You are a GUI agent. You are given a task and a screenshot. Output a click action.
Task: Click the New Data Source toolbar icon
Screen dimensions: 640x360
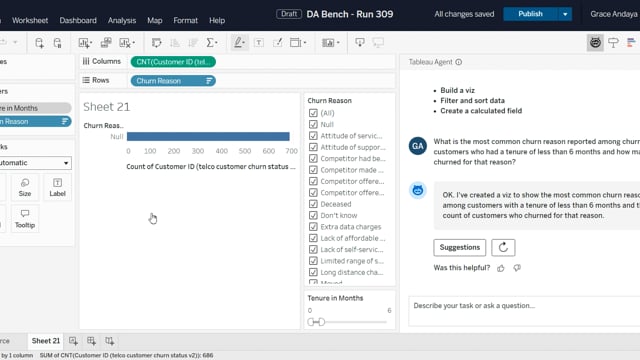coord(39,43)
